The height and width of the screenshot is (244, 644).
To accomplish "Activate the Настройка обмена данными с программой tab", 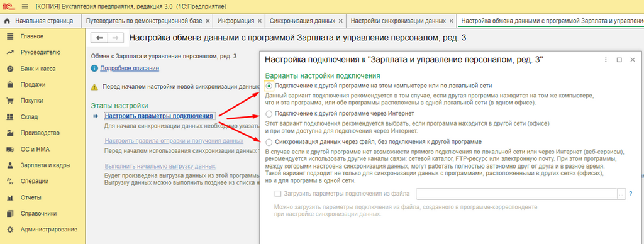I will tap(551, 21).
